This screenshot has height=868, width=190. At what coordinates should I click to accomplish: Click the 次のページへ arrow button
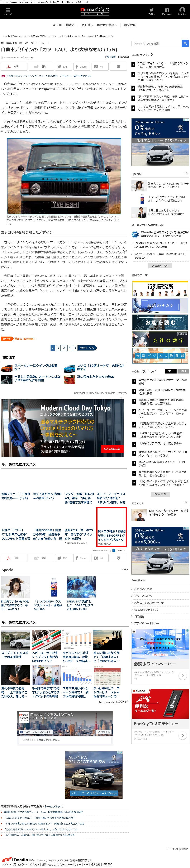tap(88, 347)
